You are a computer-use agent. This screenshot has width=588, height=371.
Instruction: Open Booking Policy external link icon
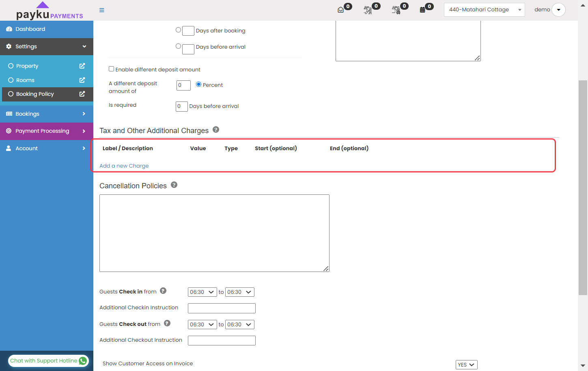tap(82, 94)
